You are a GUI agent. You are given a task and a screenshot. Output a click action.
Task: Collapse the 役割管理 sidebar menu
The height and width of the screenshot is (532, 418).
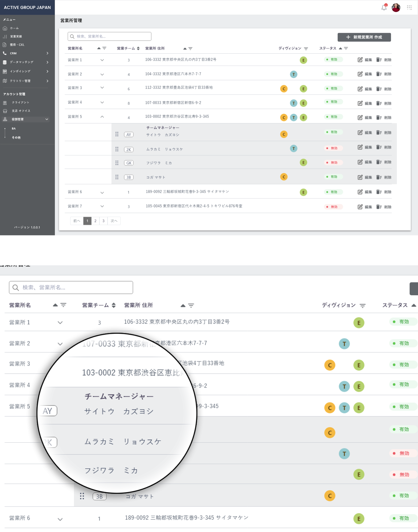tap(26, 119)
